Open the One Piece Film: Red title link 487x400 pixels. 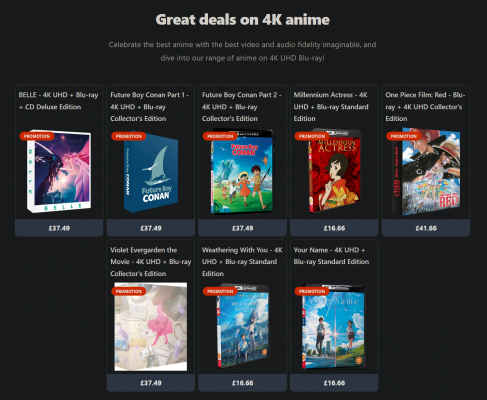[425, 107]
